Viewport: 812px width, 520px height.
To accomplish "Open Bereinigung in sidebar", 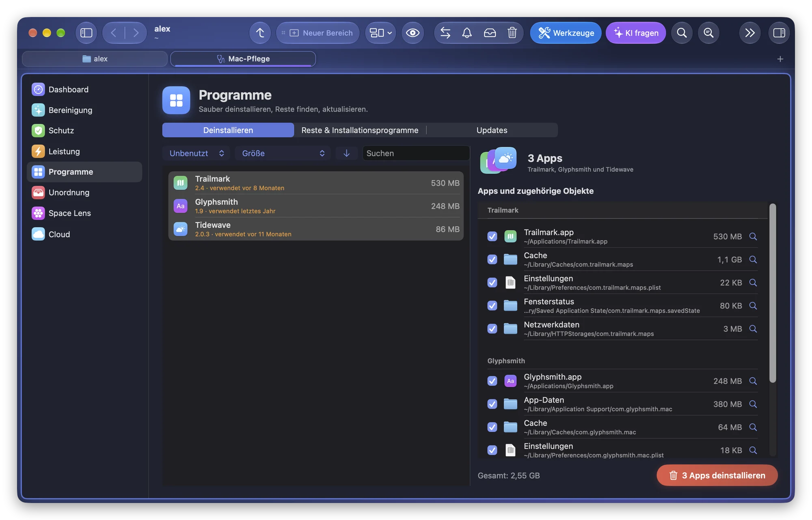I will click(x=84, y=110).
